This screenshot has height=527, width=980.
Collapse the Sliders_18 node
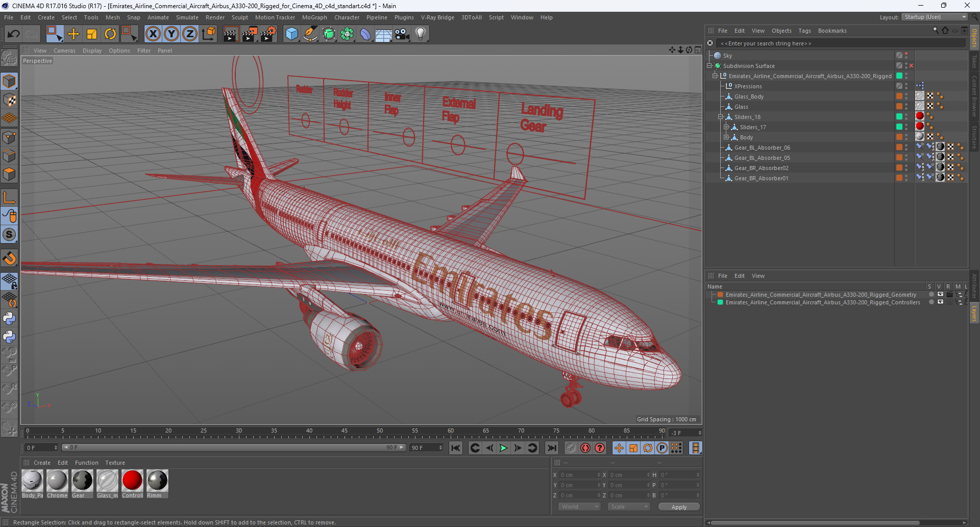(x=721, y=117)
